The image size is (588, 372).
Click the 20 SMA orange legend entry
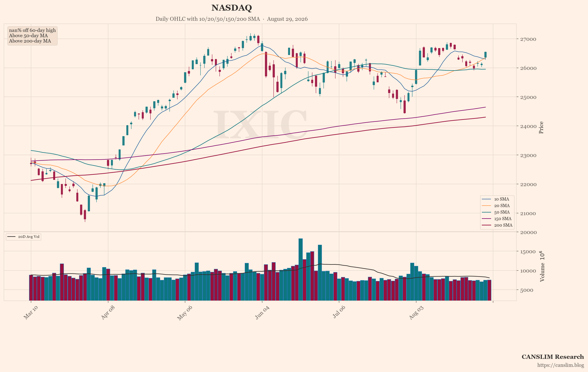497,206
